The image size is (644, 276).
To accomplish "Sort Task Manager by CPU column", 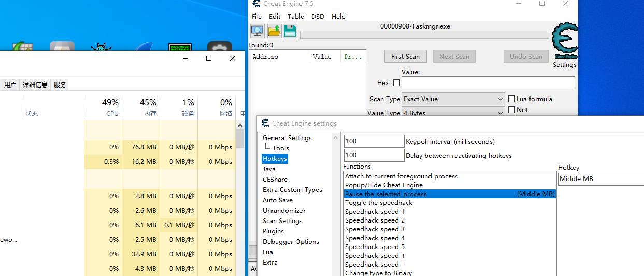I will click(x=103, y=108).
